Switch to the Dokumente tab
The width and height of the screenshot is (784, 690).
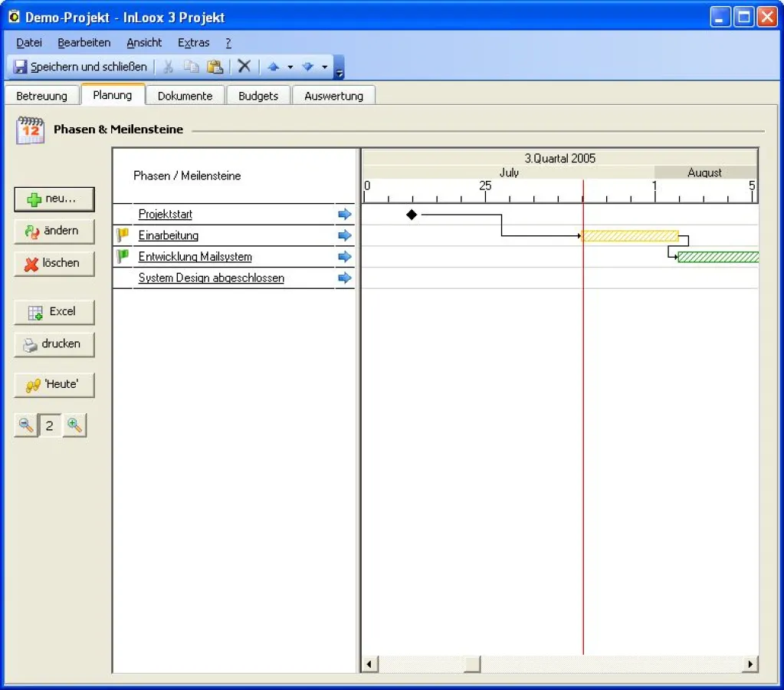(x=185, y=96)
